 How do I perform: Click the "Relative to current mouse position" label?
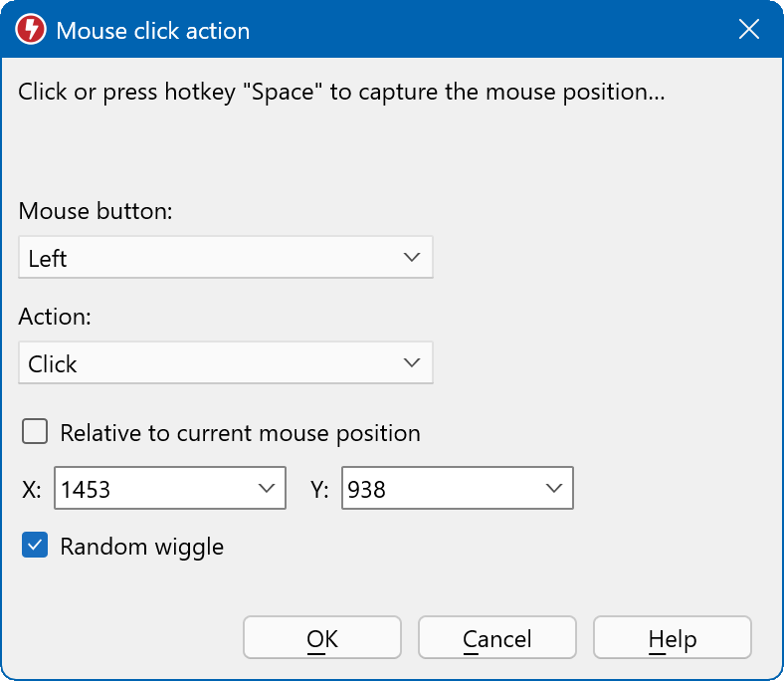240,433
